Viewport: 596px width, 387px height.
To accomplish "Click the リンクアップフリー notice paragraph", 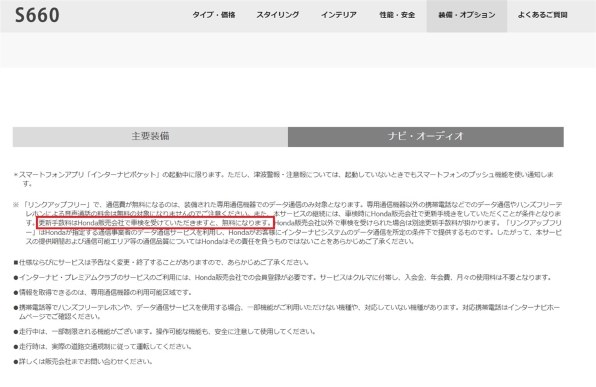I will (x=287, y=223).
